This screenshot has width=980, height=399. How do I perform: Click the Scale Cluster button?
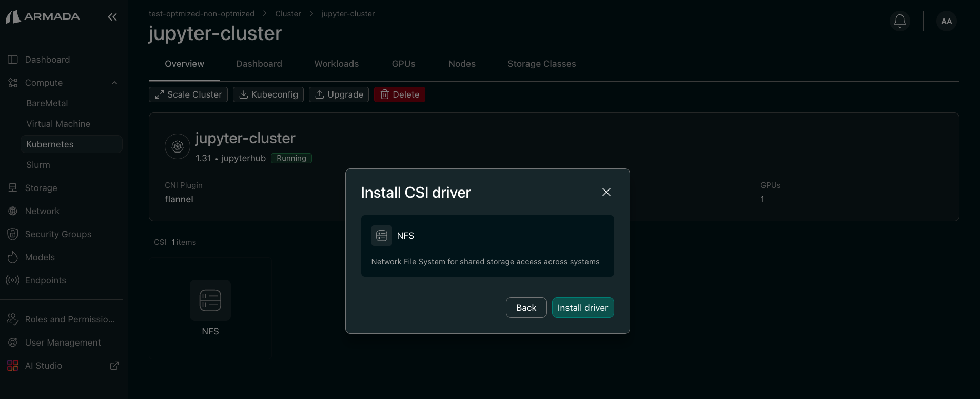tap(188, 94)
